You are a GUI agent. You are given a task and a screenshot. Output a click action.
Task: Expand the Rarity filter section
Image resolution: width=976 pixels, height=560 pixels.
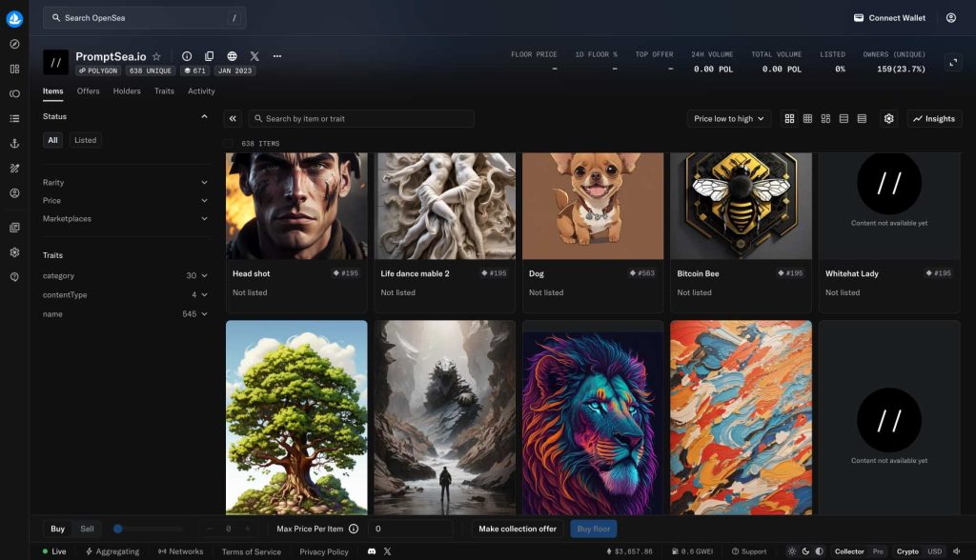tap(125, 183)
